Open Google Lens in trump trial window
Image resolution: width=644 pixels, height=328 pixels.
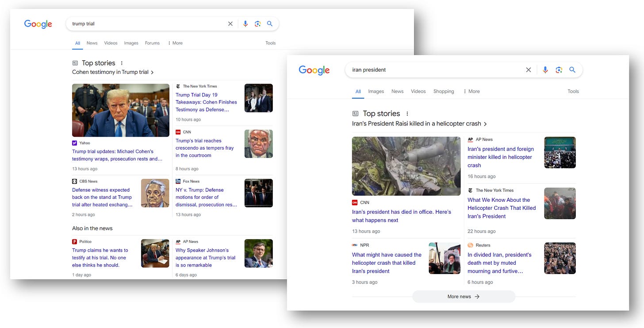pyautogui.click(x=257, y=24)
